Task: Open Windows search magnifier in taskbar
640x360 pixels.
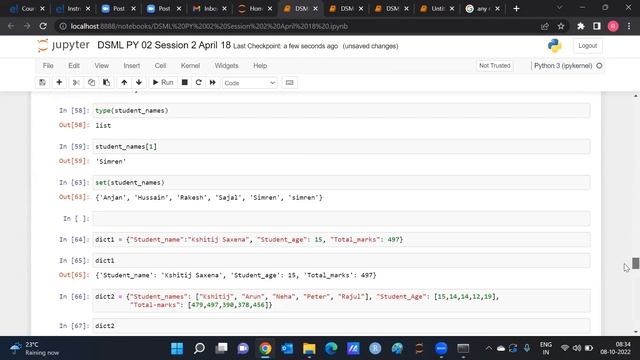Action: pyautogui.click(x=199, y=348)
